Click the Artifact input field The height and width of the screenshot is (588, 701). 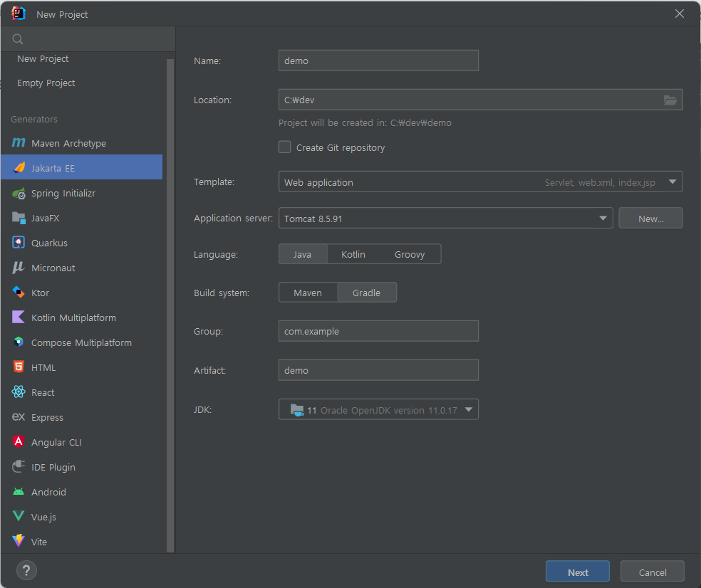pyautogui.click(x=378, y=370)
